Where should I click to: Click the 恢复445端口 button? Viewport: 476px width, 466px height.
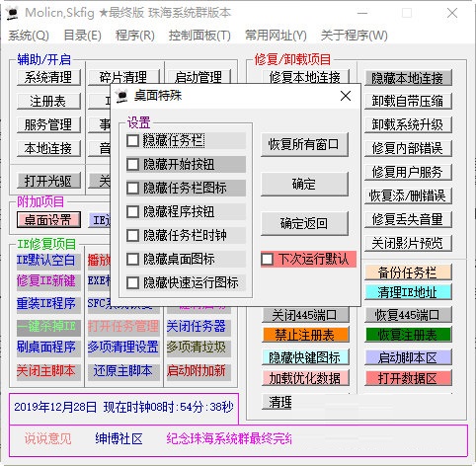[x=408, y=315]
